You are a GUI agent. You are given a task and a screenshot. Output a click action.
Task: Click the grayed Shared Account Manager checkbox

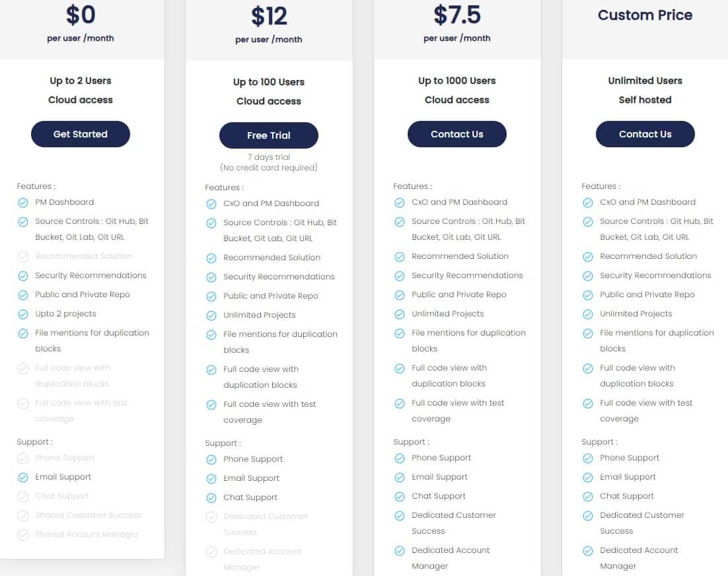click(x=24, y=534)
